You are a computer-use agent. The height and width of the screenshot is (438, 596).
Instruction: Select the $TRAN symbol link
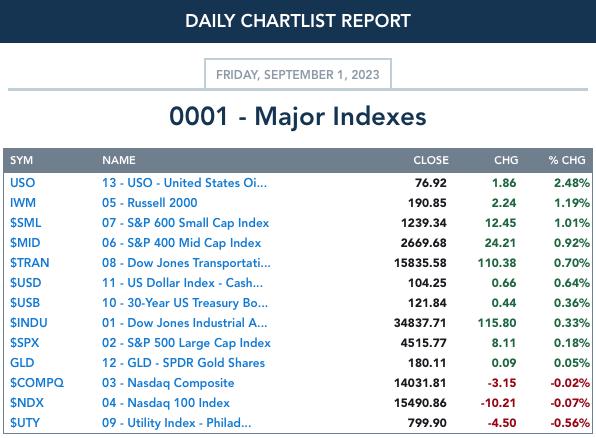click(x=30, y=263)
